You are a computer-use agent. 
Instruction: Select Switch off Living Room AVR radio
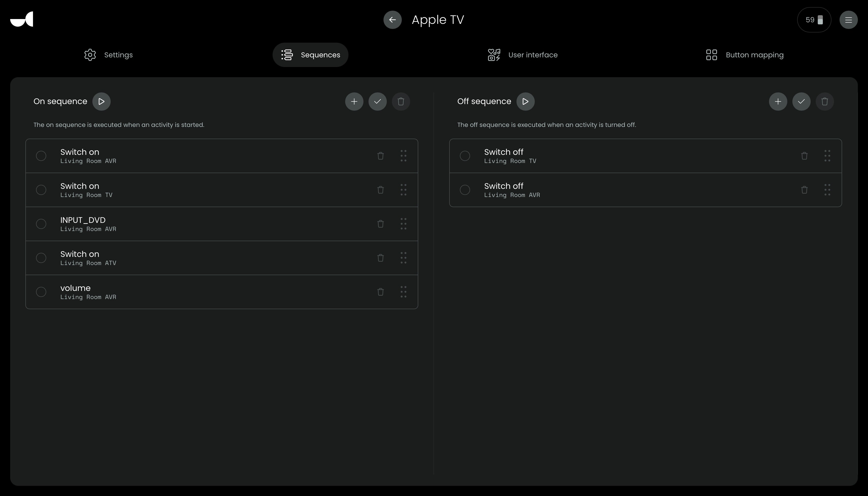pos(465,190)
